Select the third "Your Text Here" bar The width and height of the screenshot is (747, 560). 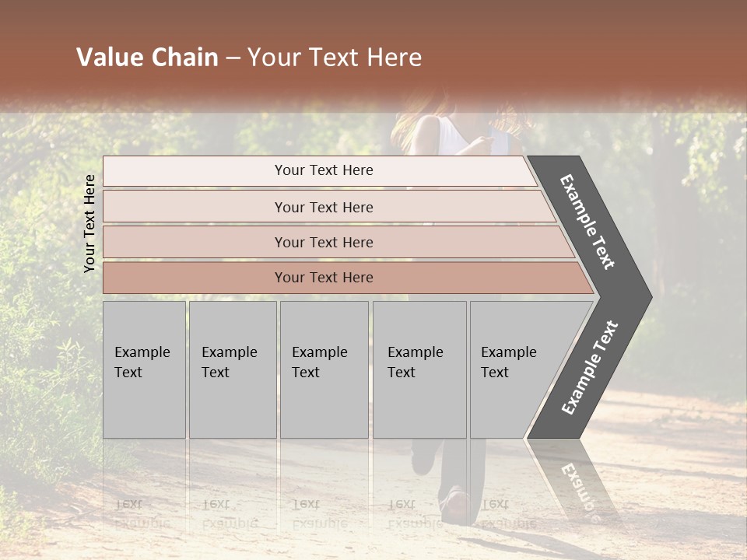pyautogui.click(x=324, y=242)
